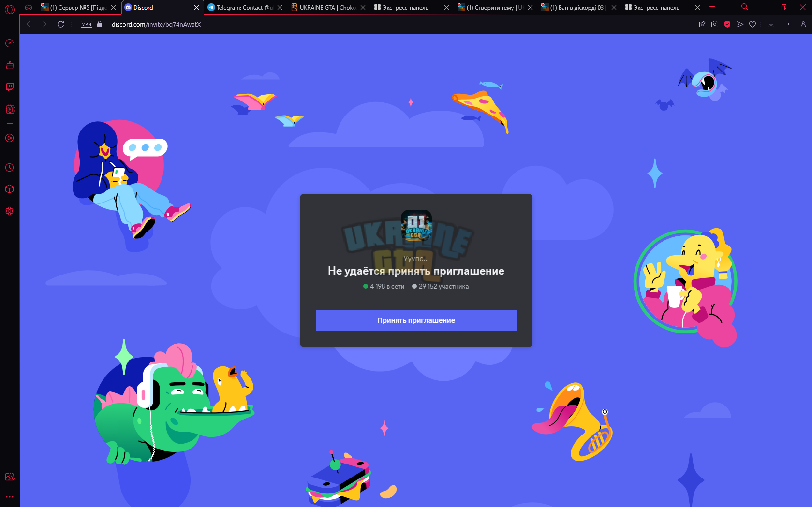Screen dimensions: 812x507
Task: Click the Ukraine GTA server icon
Action: coord(416,225)
